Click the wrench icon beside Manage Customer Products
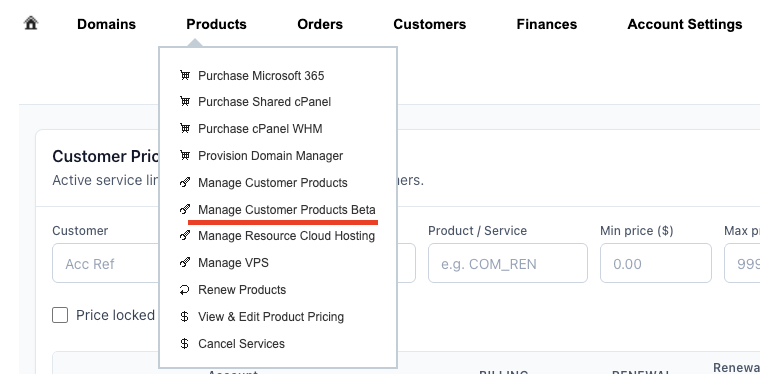760x374 pixels. pyautogui.click(x=185, y=183)
